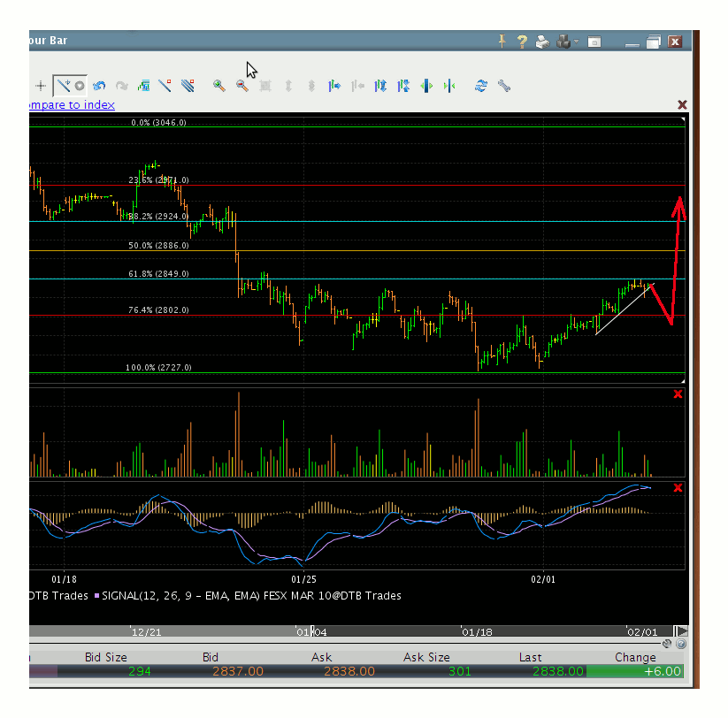Click the 01/25 date axis label

[303, 579]
